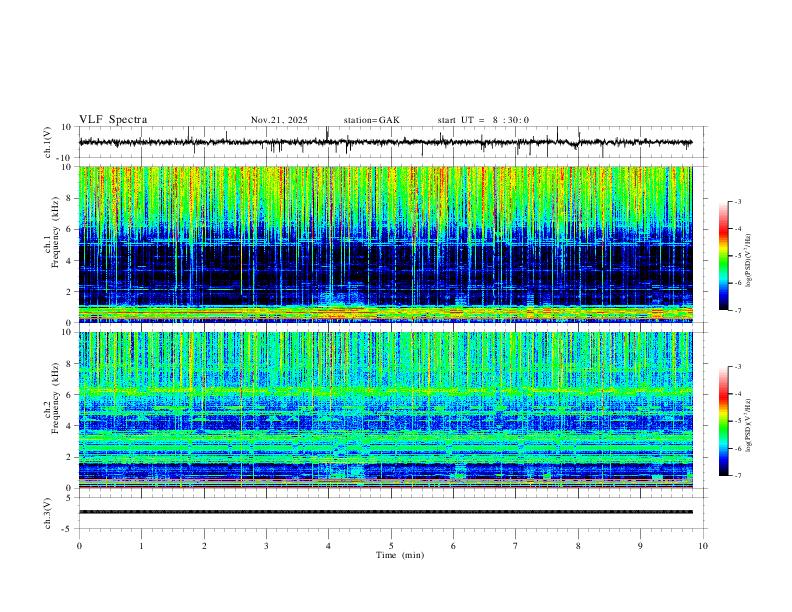This screenshot has width=792, height=612.
Task: Click the lower PSD color scale bar
Action: 723,421
